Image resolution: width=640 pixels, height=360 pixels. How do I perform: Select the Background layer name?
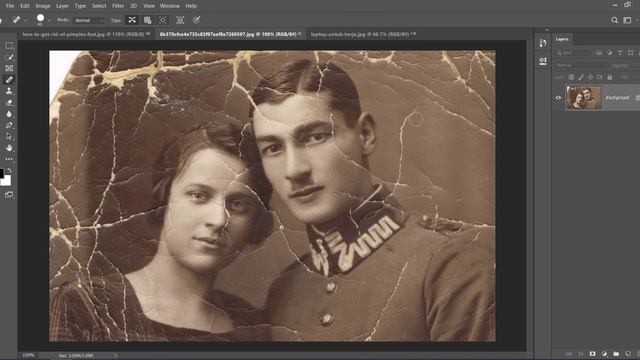pyautogui.click(x=617, y=98)
